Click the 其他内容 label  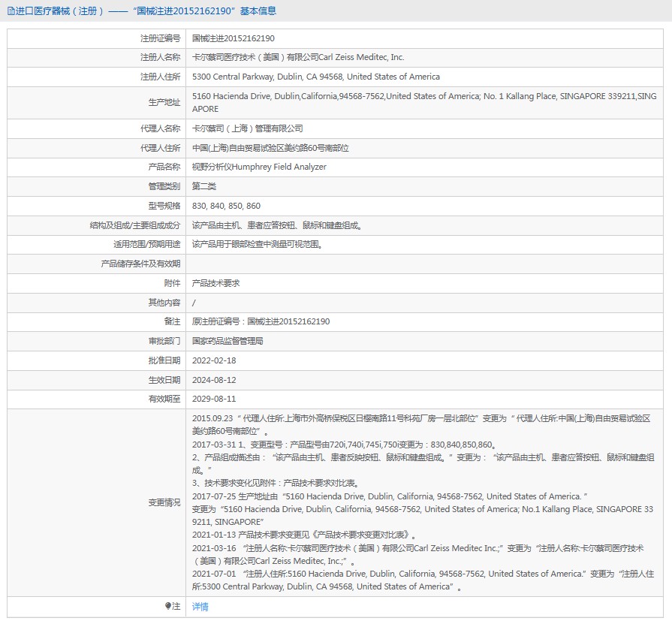click(x=164, y=303)
